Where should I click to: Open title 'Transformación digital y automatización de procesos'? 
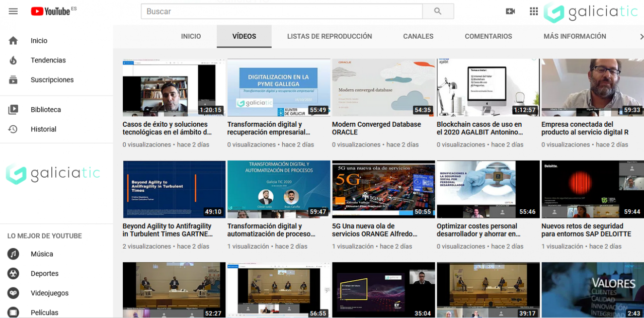click(272, 230)
